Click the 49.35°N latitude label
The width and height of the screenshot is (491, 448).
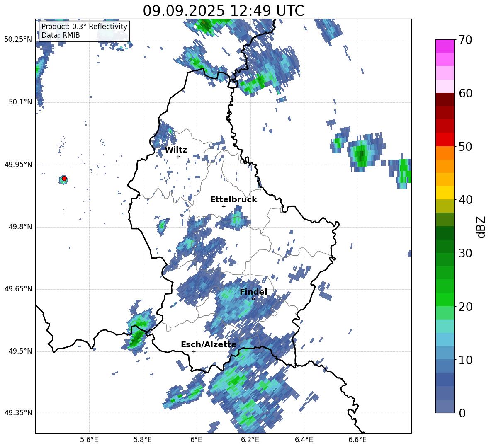(18, 413)
